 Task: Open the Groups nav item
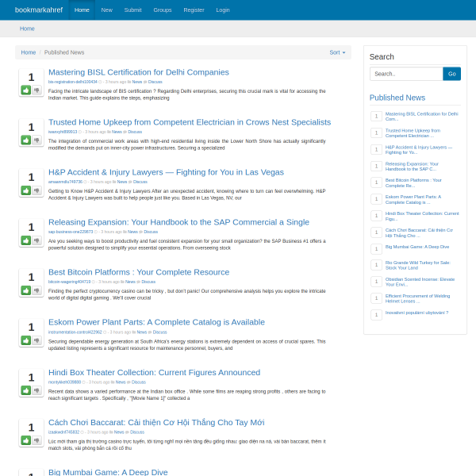point(163,10)
